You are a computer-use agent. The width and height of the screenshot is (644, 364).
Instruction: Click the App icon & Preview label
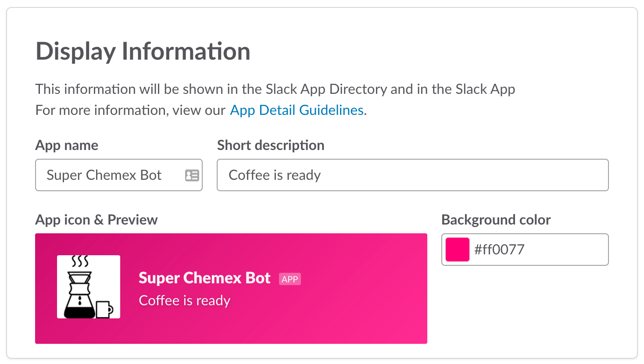click(97, 220)
